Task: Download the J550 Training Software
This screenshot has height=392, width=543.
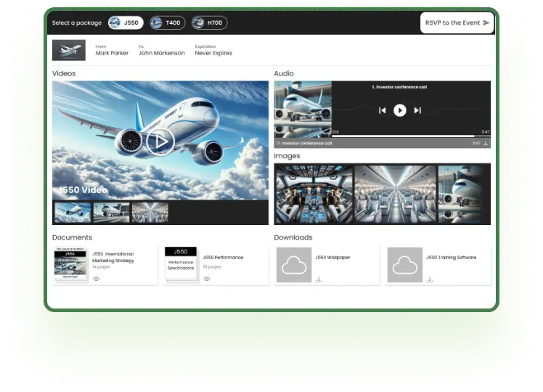Action: 429,279
